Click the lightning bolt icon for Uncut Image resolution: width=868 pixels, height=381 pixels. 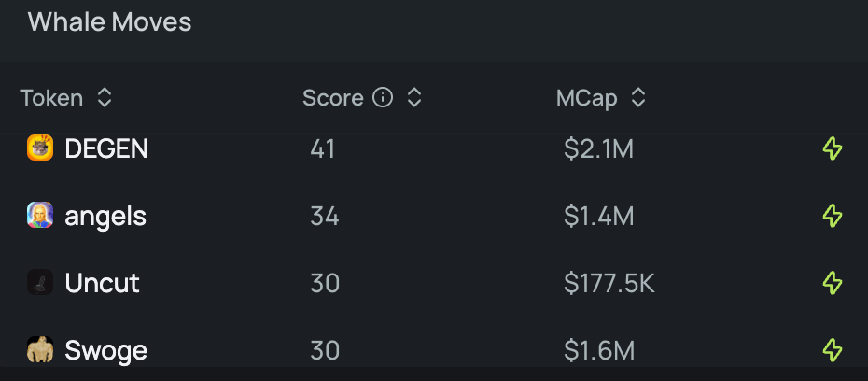[x=832, y=283]
